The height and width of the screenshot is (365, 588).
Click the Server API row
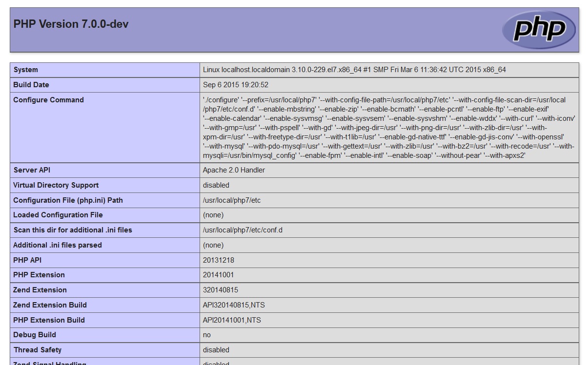point(29,170)
